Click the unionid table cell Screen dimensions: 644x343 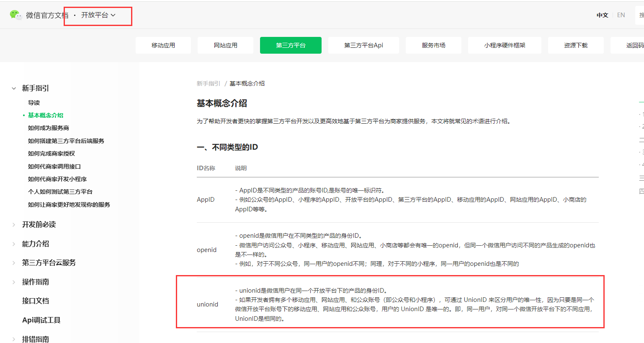click(208, 304)
